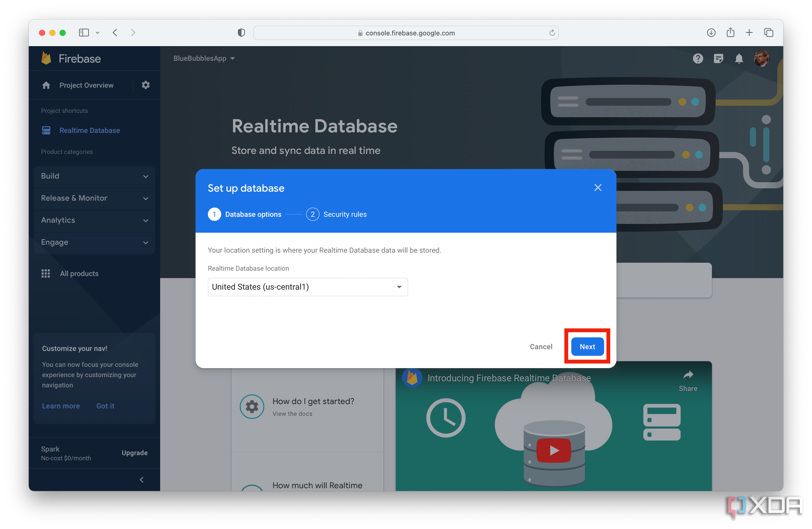Play the Introducing Firebase Realtime Database video
The image size is (812, 529).
(553, 450)
